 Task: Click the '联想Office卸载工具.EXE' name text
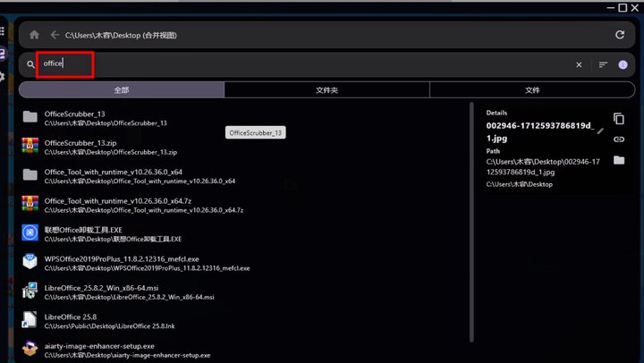point(83,230)
